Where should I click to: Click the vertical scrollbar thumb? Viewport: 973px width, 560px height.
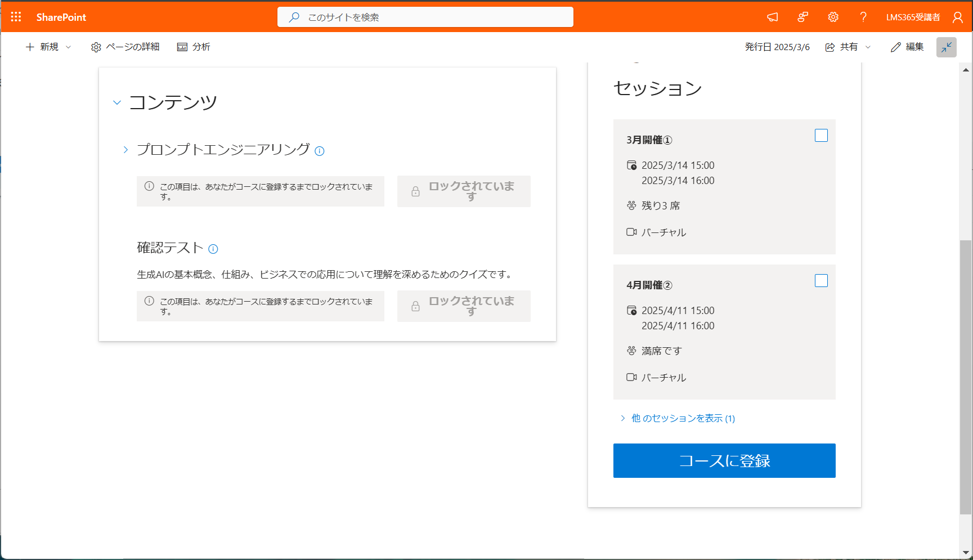point(966,377)
